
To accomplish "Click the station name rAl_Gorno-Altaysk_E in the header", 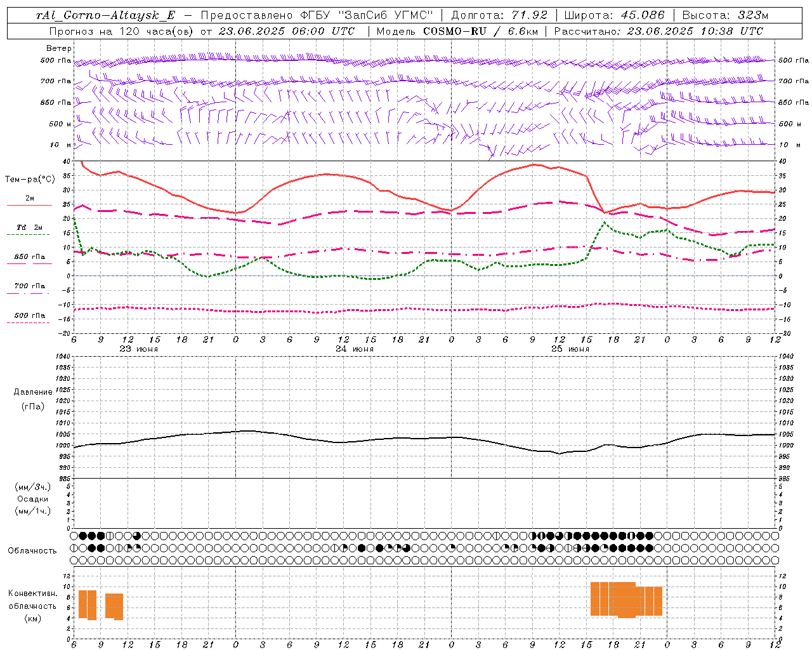I will [106, 15].
